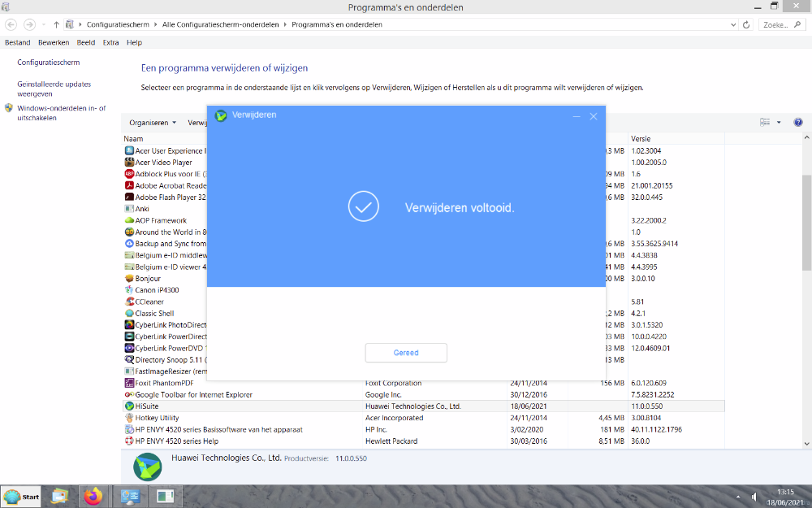This screenshot has height=508, width=812.
Task: Click the Start button
Action: coord(23,496)
